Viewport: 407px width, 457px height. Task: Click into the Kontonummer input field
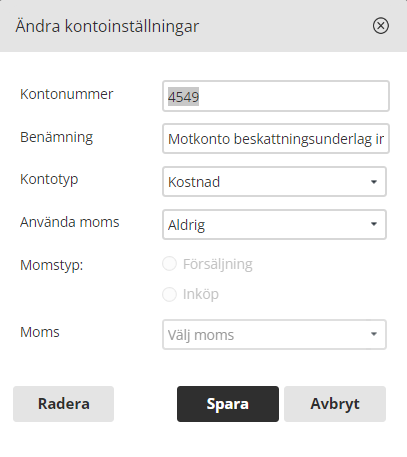(x=276, y=96)
